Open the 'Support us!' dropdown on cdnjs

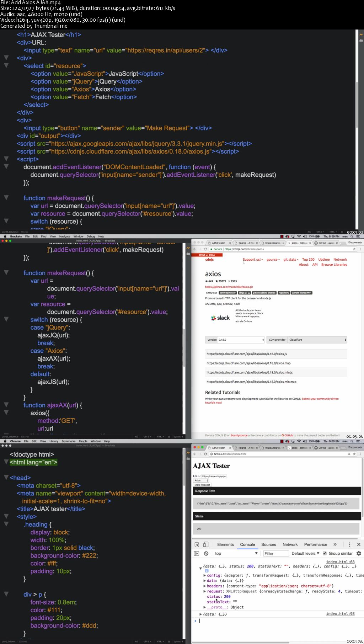pos(253,260)
